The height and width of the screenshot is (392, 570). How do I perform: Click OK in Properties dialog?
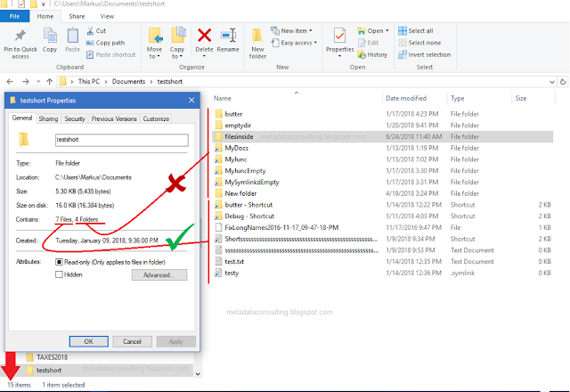(x=89, y=341)
